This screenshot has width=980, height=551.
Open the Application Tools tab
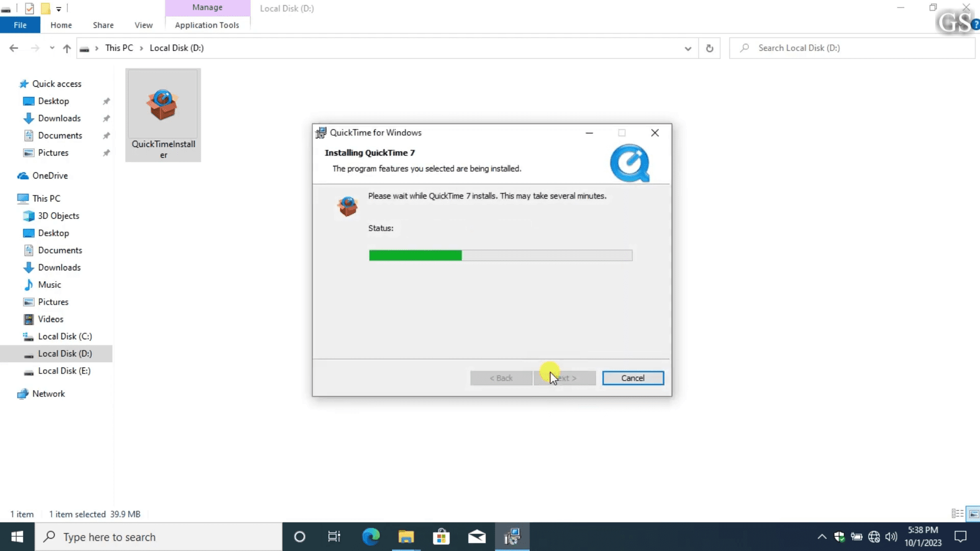pyautogui.click(x=207, y=25)
